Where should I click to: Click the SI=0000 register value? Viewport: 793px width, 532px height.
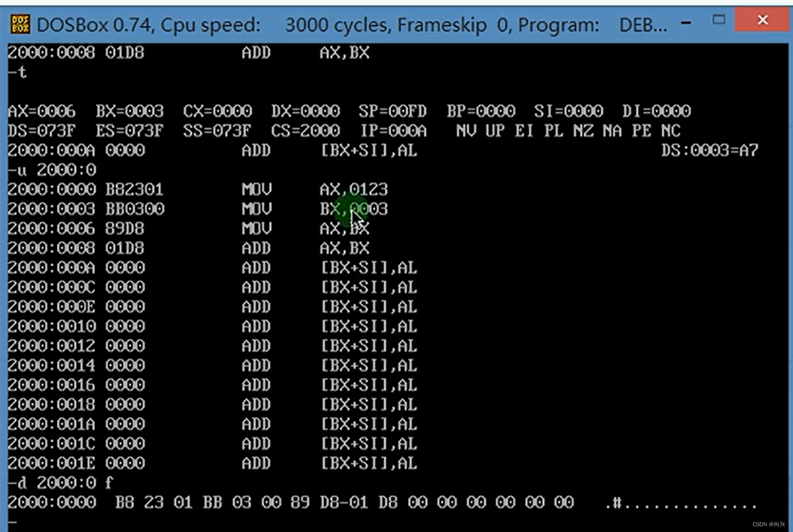coord(569,111)
